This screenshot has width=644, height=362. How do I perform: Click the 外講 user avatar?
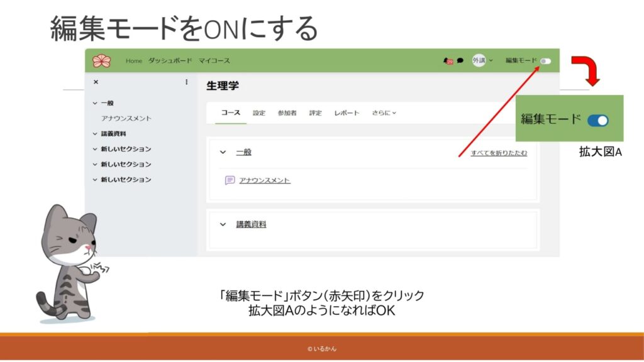[x=479, y=61]
